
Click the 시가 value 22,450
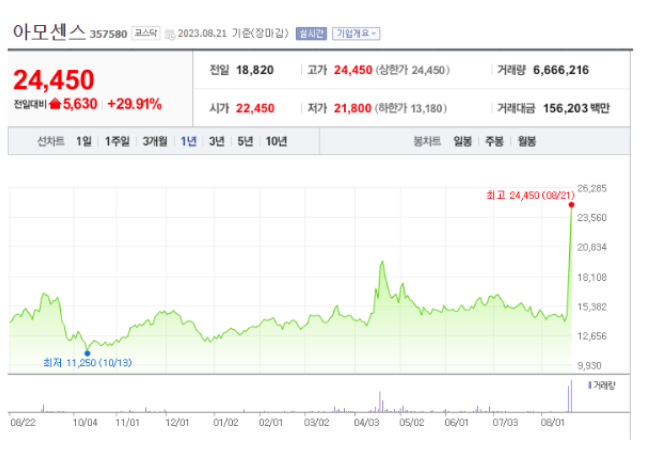(x=255, y=108)
